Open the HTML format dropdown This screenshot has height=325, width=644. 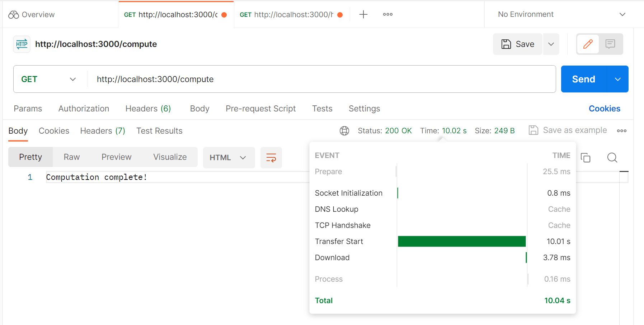(x=229, y=158)
